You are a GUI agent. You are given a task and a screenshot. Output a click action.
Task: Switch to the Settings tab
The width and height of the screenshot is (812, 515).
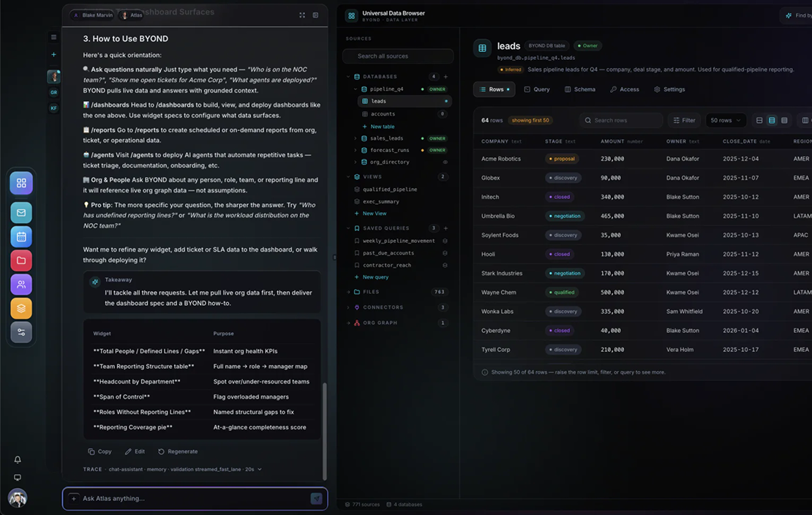669,90
